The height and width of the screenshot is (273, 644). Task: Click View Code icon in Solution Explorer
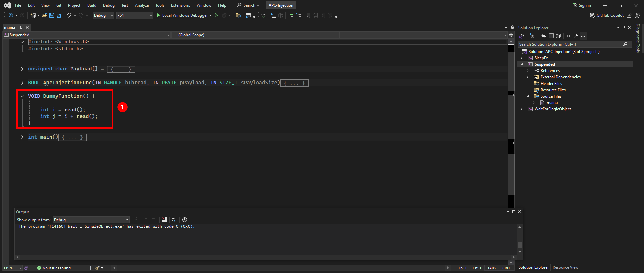569,36
